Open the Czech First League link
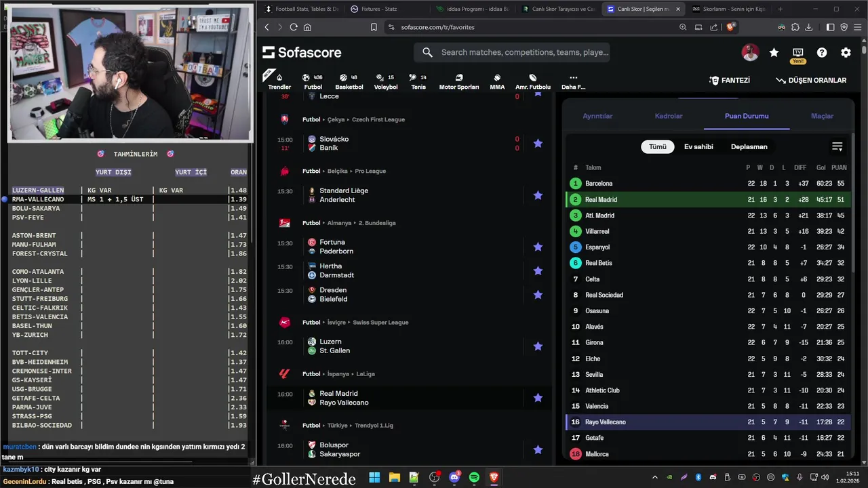The image size is (868, 488). pos(378,119)
